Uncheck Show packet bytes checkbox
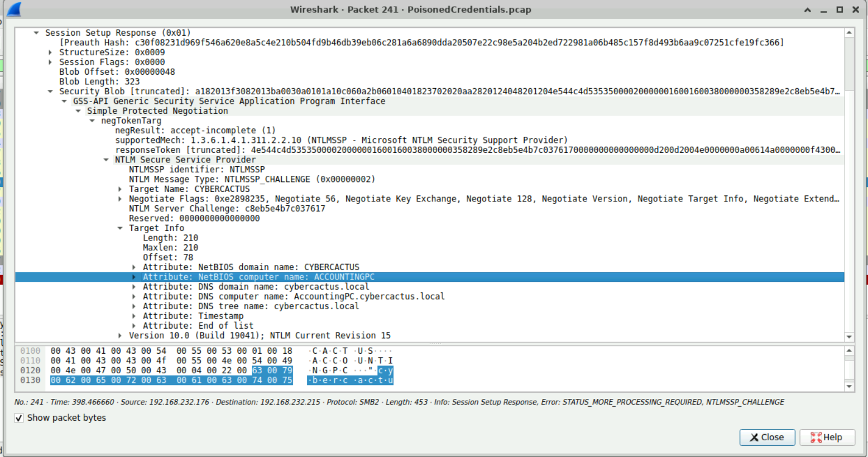Screen dimensions: 868x457 coord(19,418)
